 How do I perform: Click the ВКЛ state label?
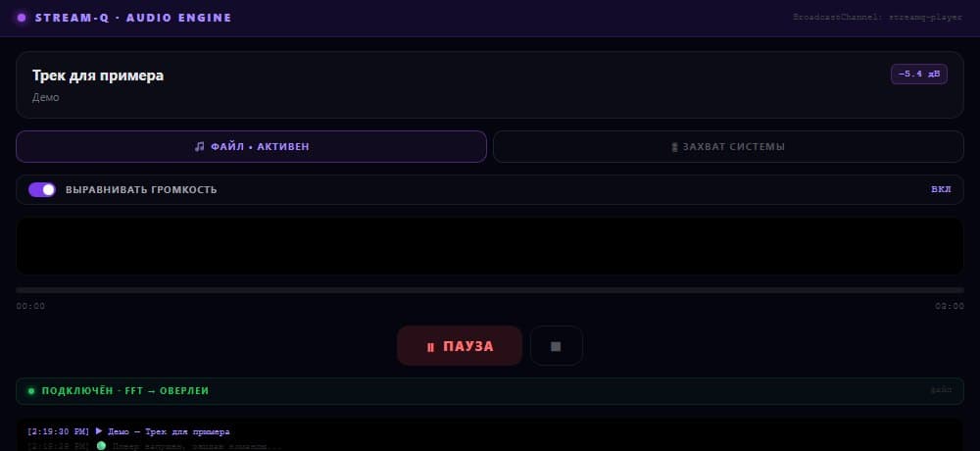941,189
